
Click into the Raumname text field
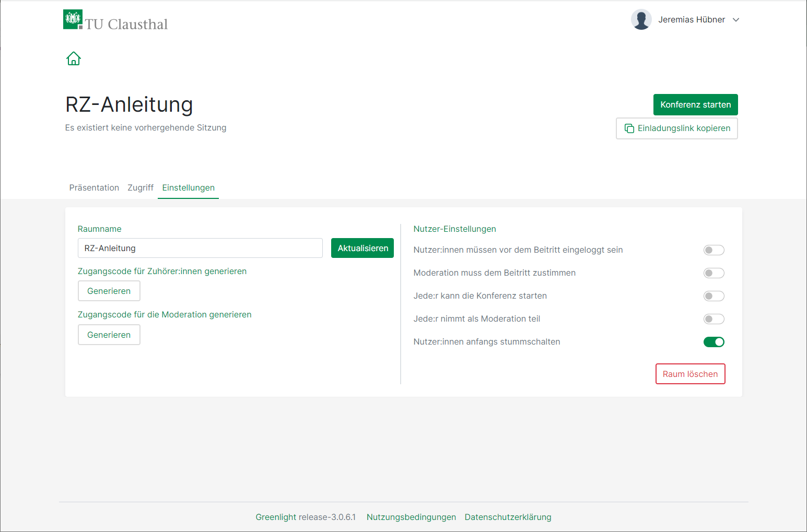point(200,248)
